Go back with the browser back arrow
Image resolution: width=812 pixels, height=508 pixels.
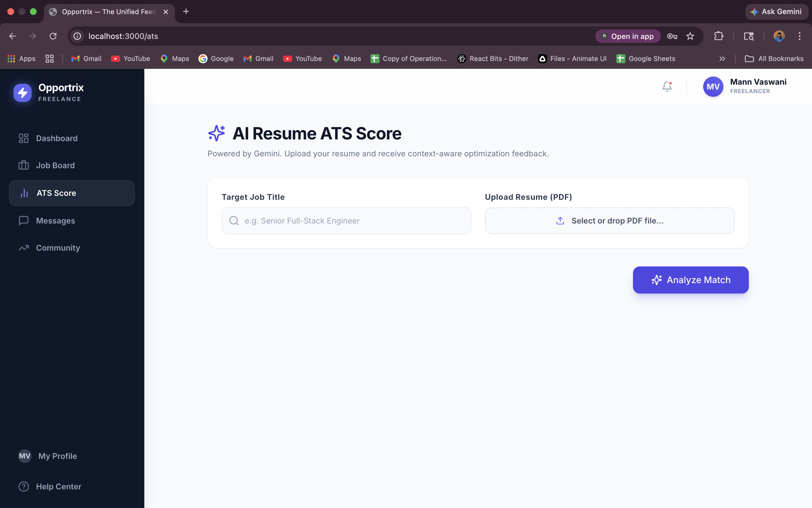(12, 36)
